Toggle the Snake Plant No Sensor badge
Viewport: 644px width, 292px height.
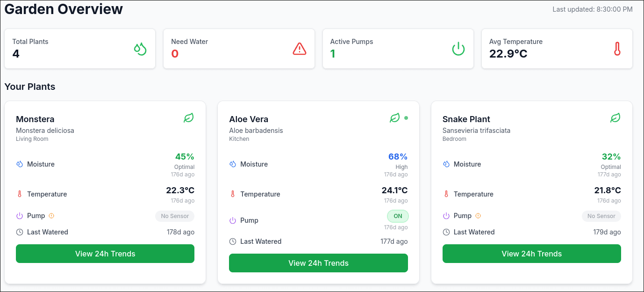point(601,216)
